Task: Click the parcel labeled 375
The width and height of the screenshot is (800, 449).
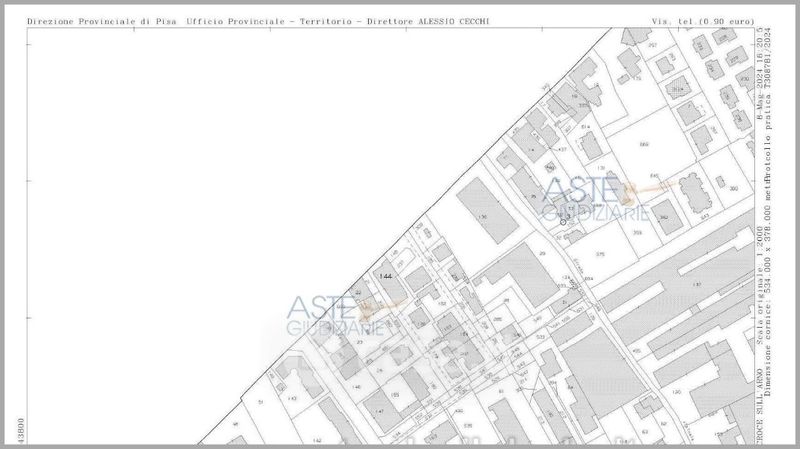Action: 600,254
